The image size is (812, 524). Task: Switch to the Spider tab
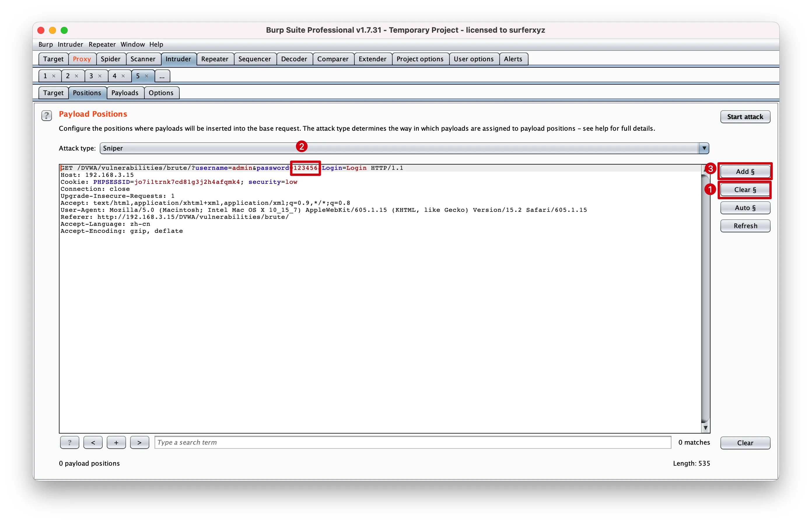coord(111,59)
